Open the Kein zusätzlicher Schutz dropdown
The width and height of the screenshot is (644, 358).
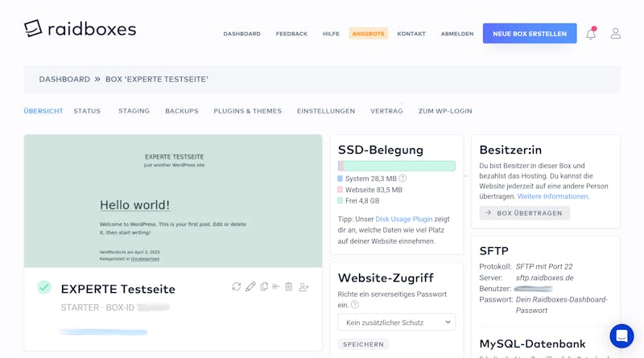click(396, 323)
